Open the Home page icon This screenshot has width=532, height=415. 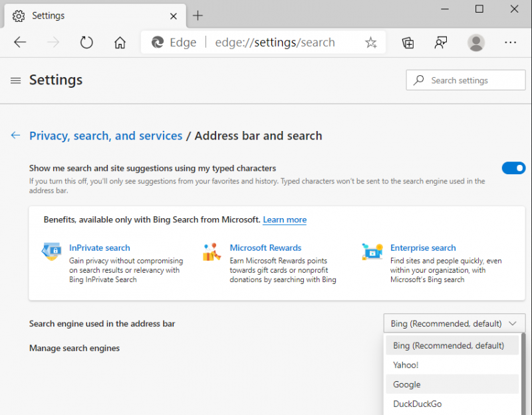tap(120, 43)
